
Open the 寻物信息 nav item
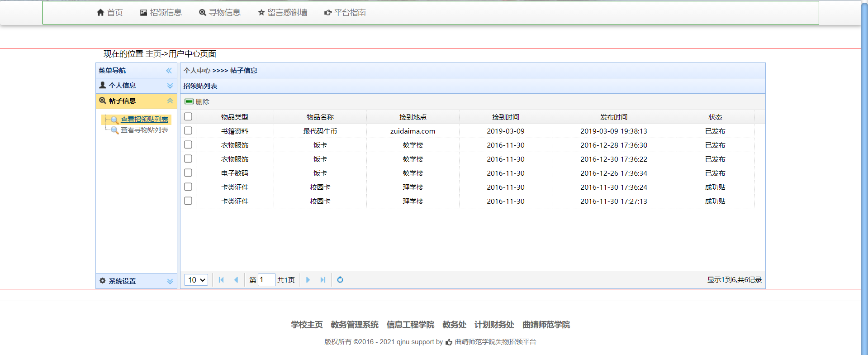[220, 13]
